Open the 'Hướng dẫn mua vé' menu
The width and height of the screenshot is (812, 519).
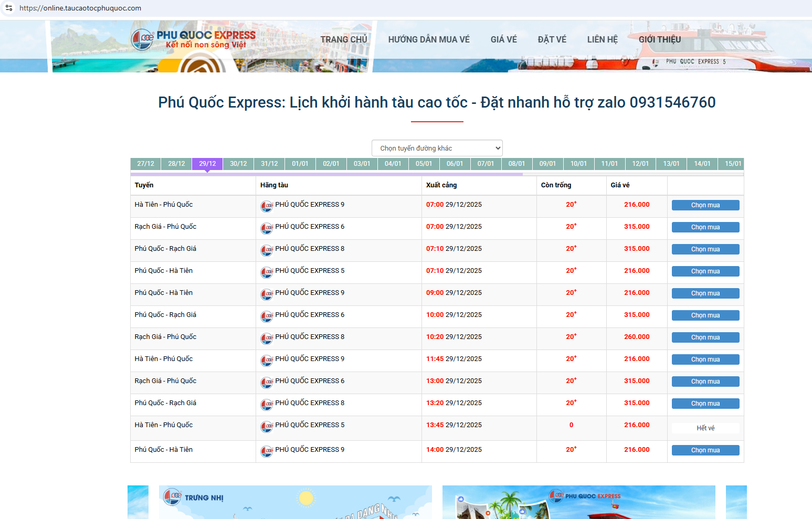pyautogui.click(x=429, y=39)
